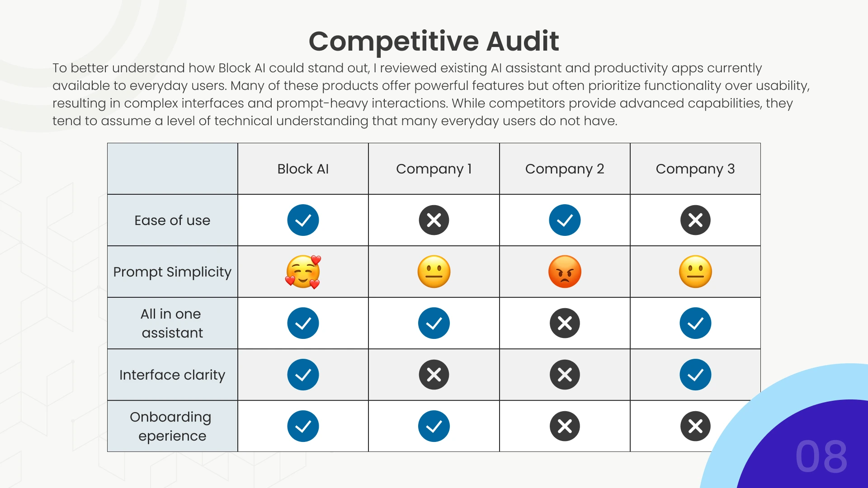Click Company 2's Ease of use checkmark

point(565,220)
